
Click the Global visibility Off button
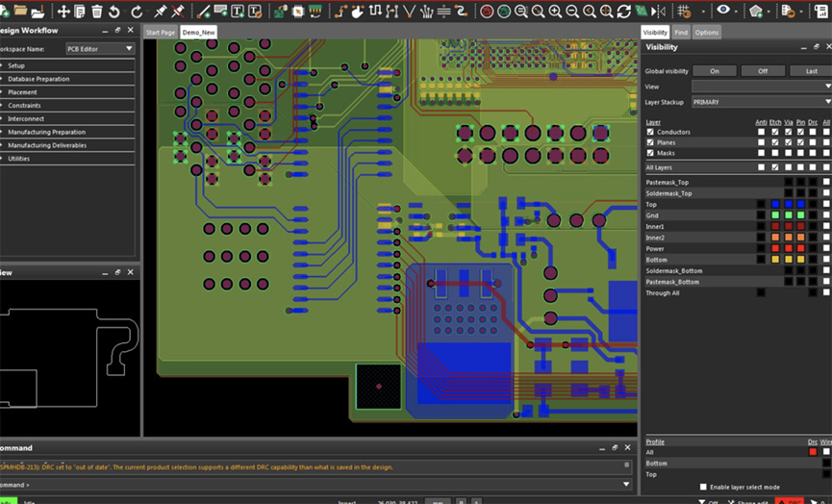click(x=763, y=71)
